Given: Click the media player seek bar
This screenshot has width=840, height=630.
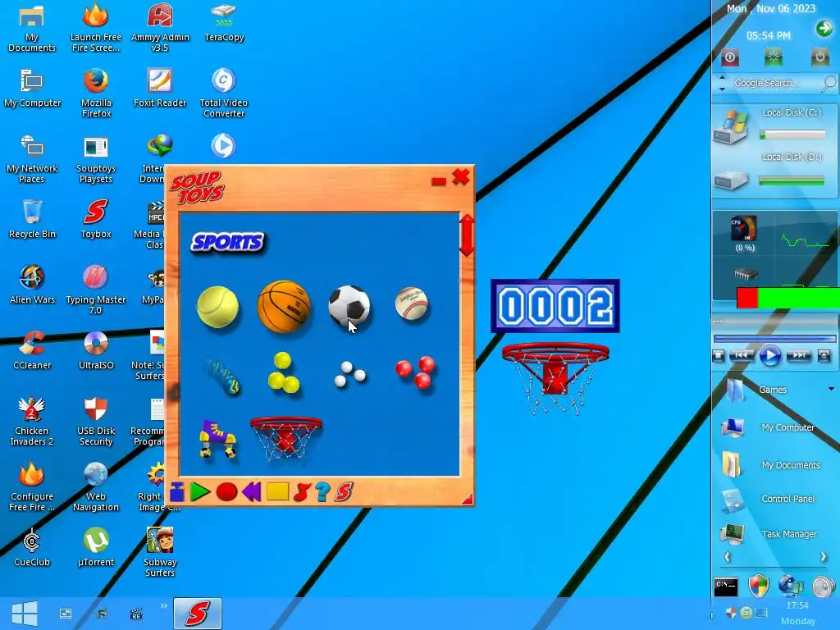Looking at the screenshot, I should (x=774, y=338).
